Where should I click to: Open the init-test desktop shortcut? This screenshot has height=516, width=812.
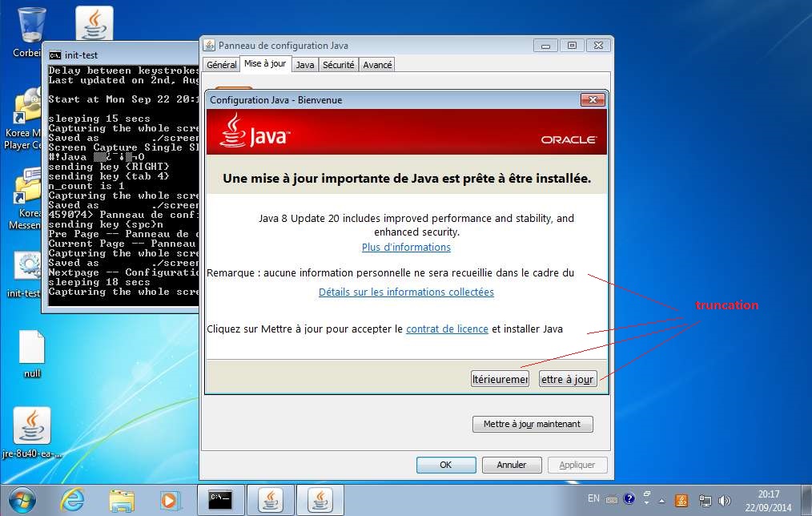[29, 272]
